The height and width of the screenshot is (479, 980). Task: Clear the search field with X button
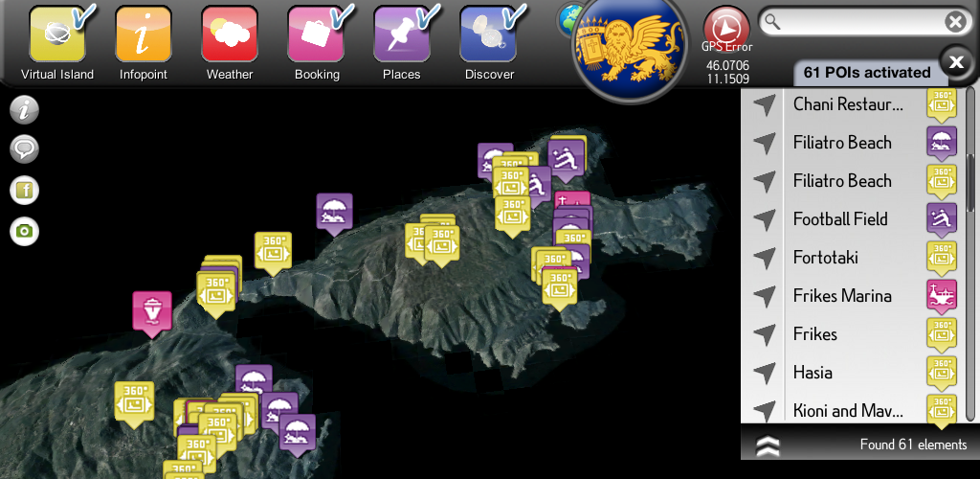point(954,21)
